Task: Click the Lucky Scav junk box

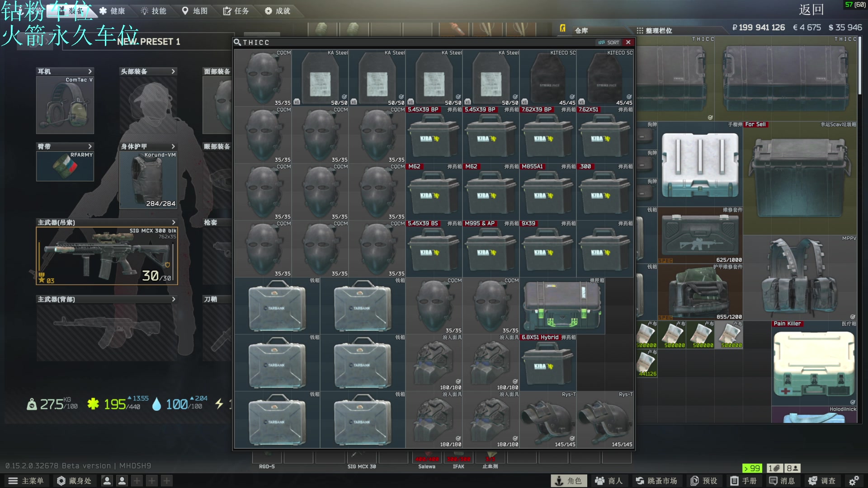Action: (x=800, y=178)
